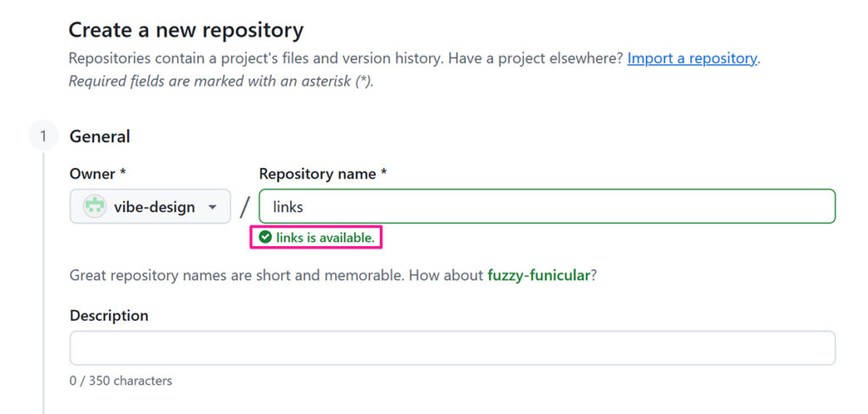Click the Repository name field label
Screen dimensions: 868x414
(x=322, y=174)
